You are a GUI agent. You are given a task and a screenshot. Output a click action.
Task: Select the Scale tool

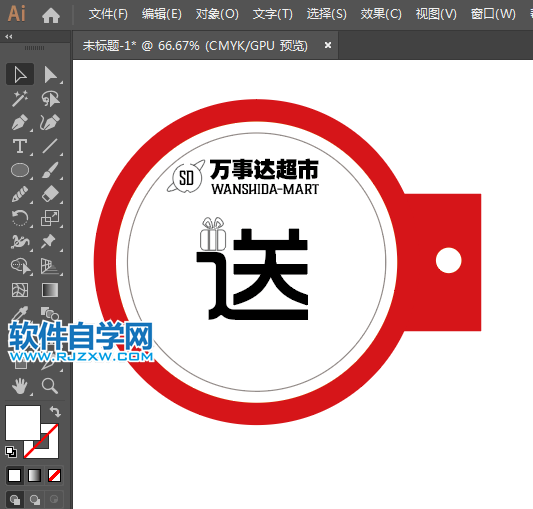pyautogui.click(x=50, y=218)
